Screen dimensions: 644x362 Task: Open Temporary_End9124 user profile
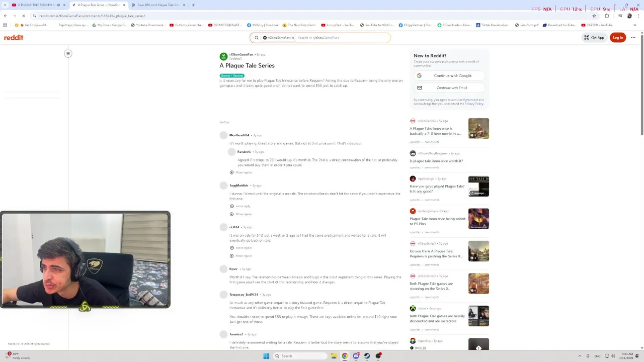[244, 295]
